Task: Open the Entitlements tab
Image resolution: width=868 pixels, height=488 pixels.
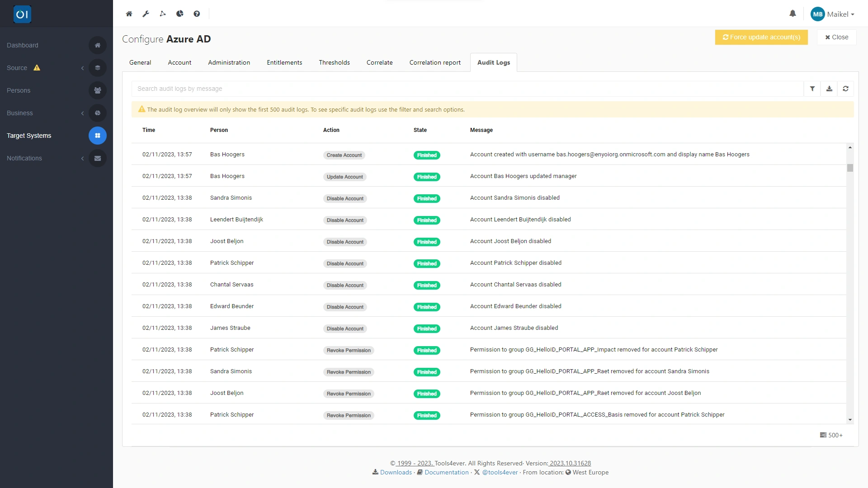Action: 284,62
